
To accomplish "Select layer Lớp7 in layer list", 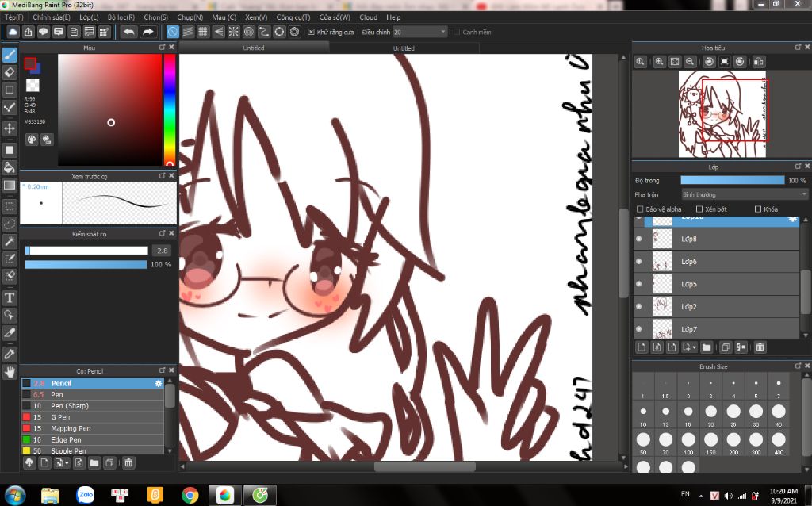I will (717, 329).
